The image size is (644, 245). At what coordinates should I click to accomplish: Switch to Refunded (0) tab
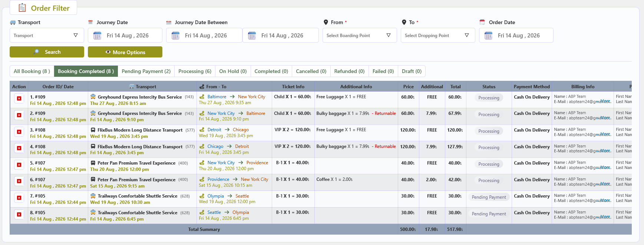coord(349,71)
